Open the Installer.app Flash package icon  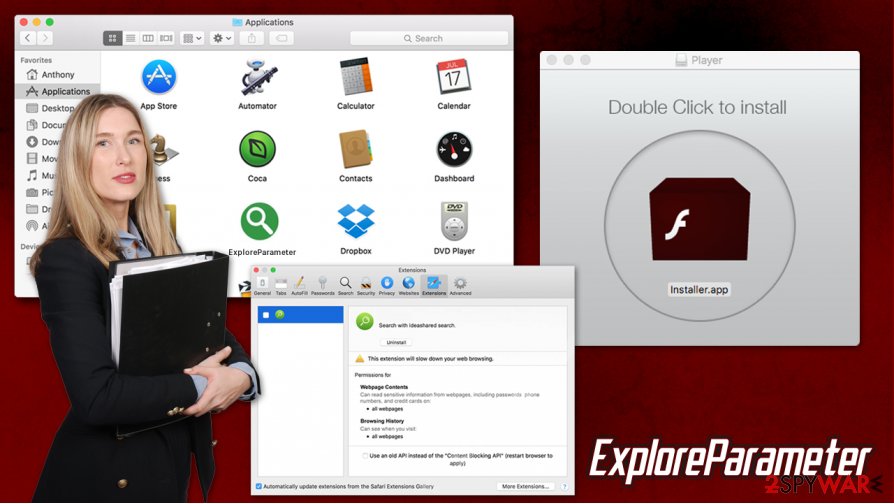coord(700,219)
